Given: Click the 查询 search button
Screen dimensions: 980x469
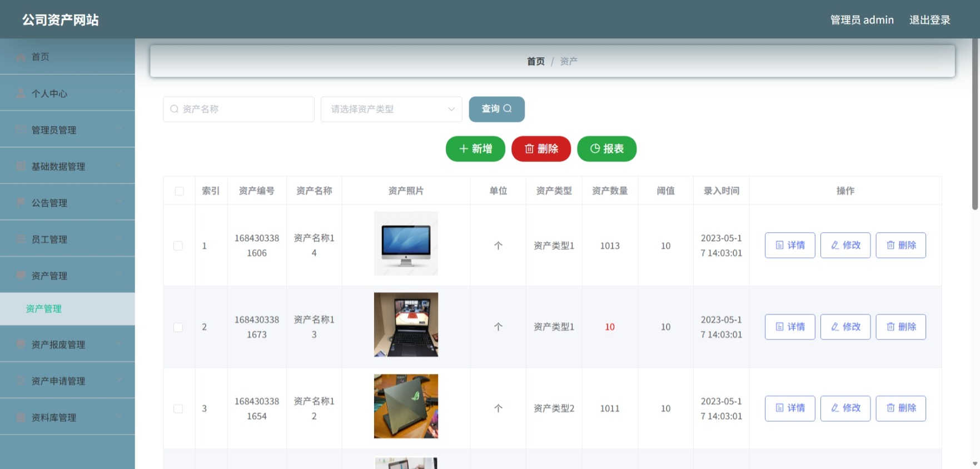Looking at the screenshot, I should pos(496,109).
